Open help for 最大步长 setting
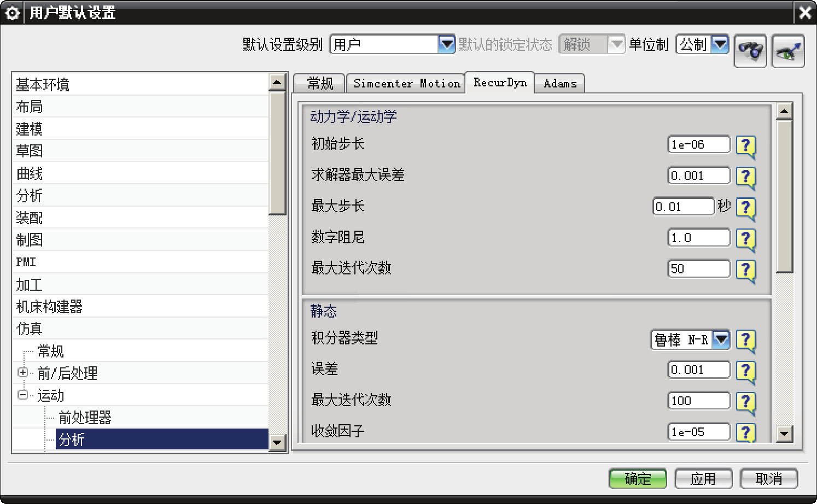 coord(745,208)
